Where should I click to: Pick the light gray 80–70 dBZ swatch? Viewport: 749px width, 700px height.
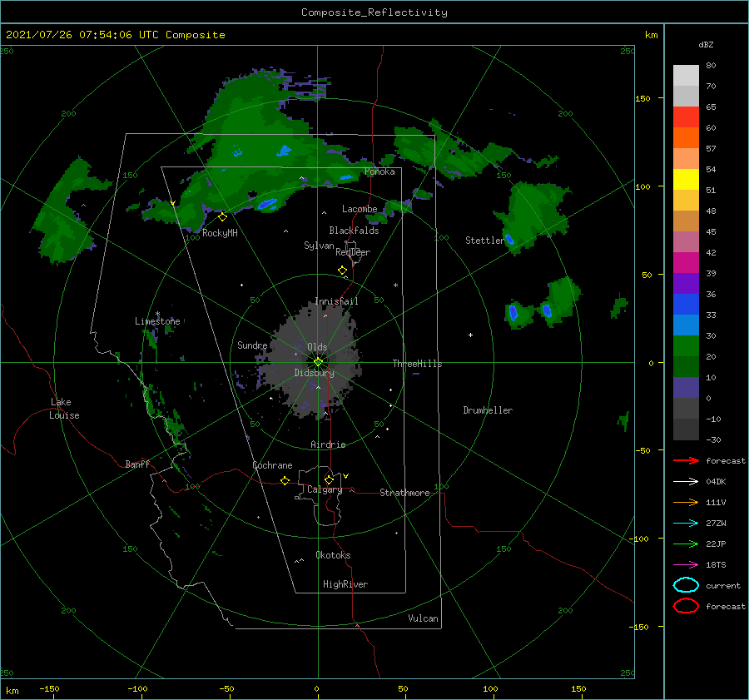686,76
